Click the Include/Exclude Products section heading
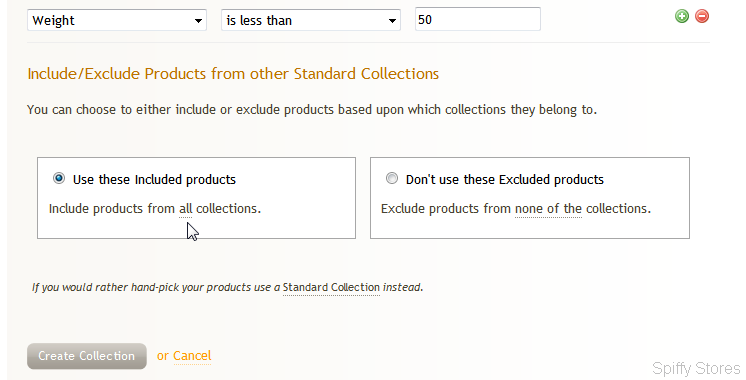The image size is (746, 380). (x=233, y=74)
